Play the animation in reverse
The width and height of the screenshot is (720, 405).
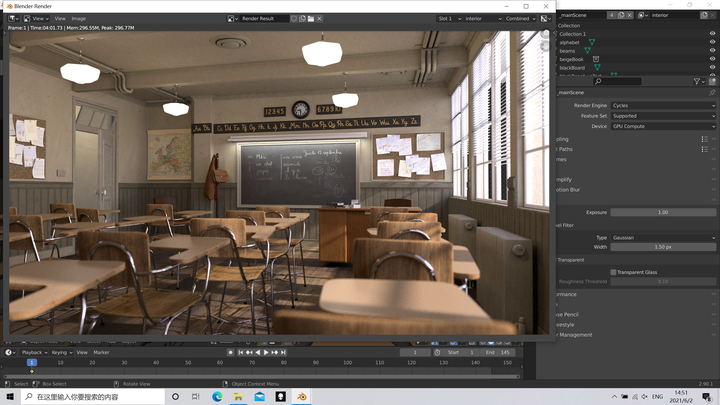coord(258,353)
